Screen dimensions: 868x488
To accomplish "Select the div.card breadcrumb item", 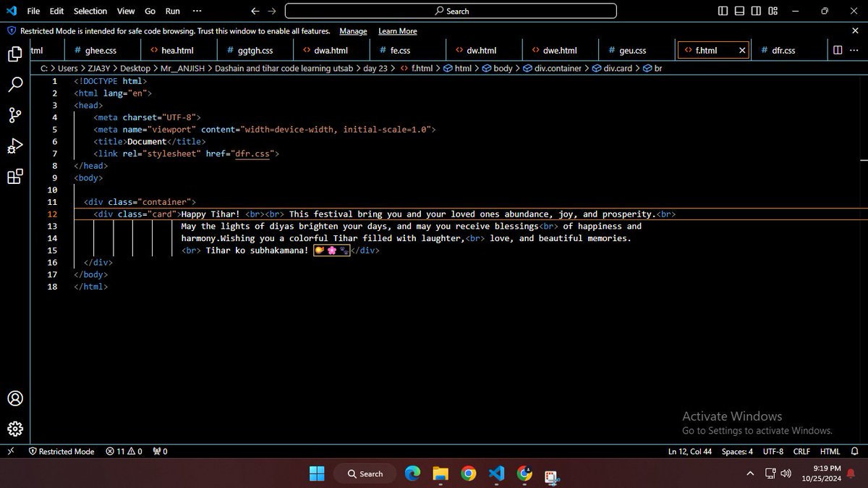I will (x=612, y=68).
